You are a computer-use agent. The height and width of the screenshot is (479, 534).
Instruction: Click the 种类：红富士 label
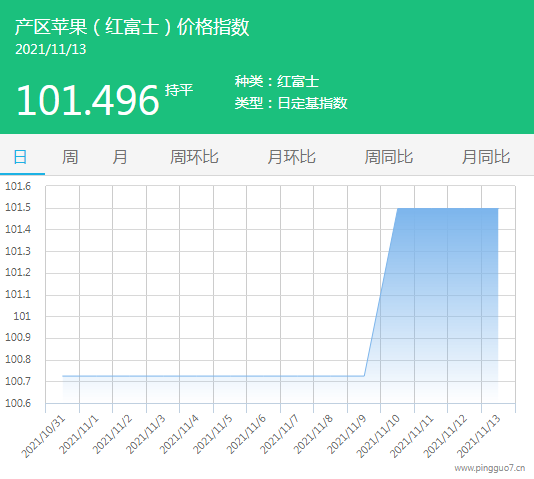[277, 81]
